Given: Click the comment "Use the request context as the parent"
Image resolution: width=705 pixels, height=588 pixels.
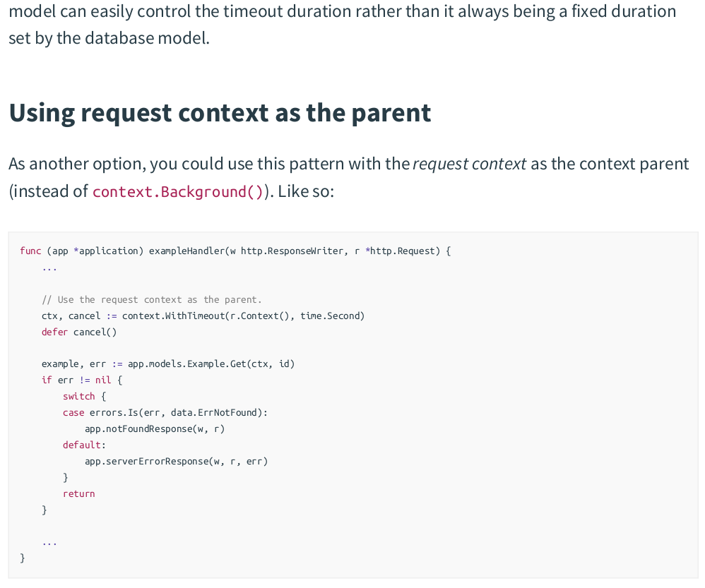Looking at the screenshot, I should 151,300.
